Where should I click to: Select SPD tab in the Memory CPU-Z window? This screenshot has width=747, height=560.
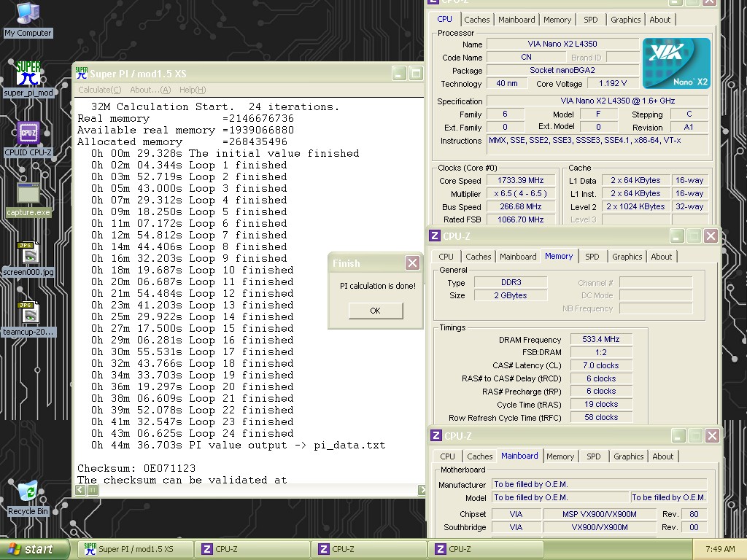592,257
